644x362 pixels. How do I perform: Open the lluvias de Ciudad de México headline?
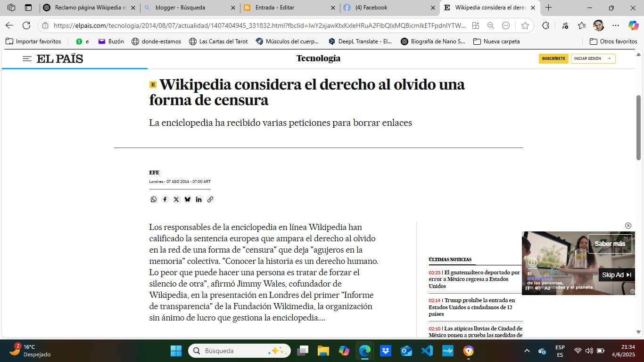475,332
